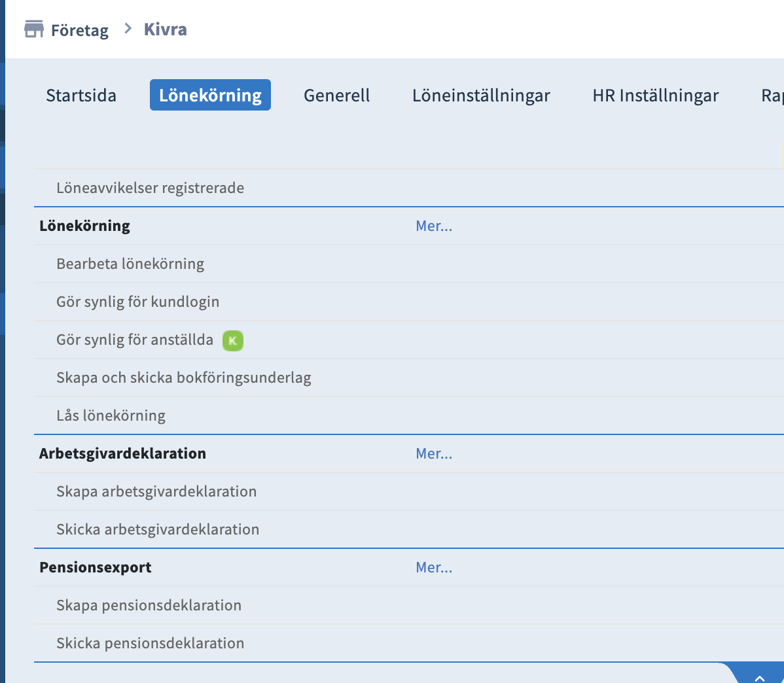Go to HR Inställningar tab

[655, 96]
